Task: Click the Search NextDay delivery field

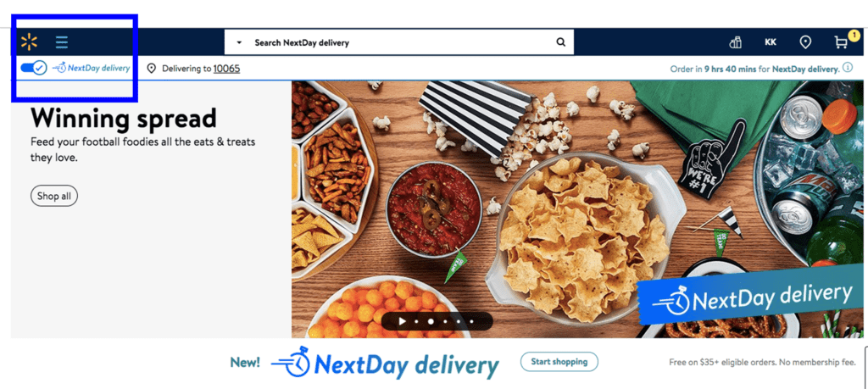Action: [x=398, y=42]
